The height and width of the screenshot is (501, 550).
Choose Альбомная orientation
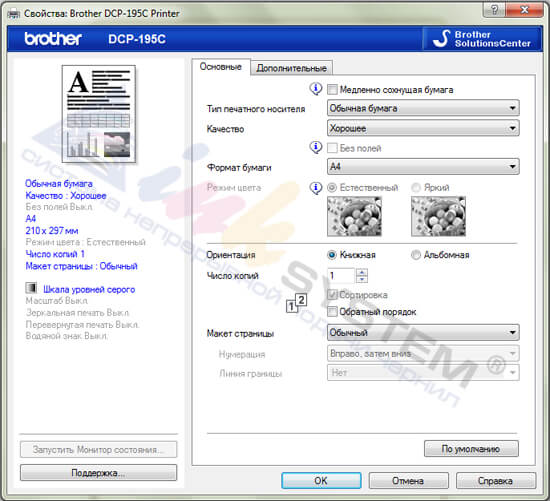click(x=416, y=255)
